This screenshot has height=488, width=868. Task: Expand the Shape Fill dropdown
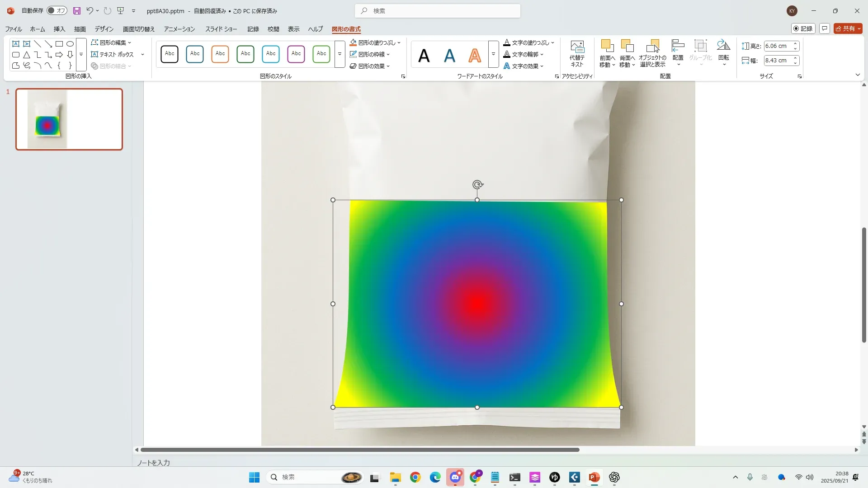(x=399, y=42)
